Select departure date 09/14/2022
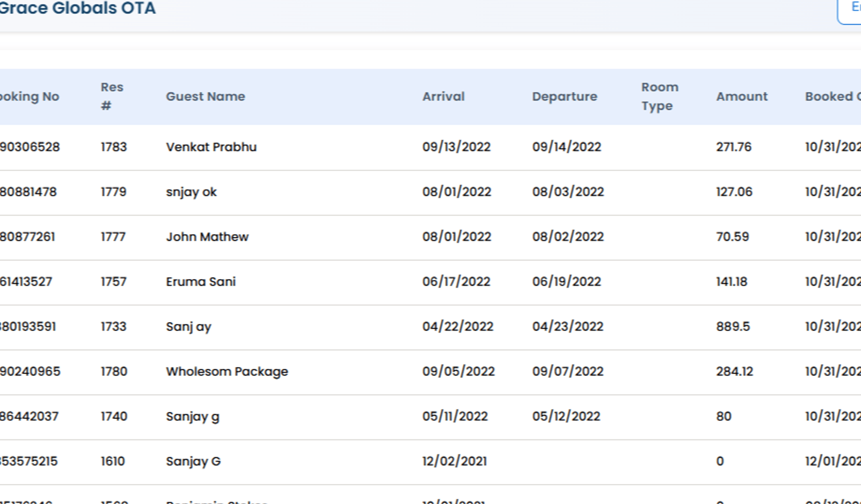Screen dimensions: 861x504 click(566, 147)
